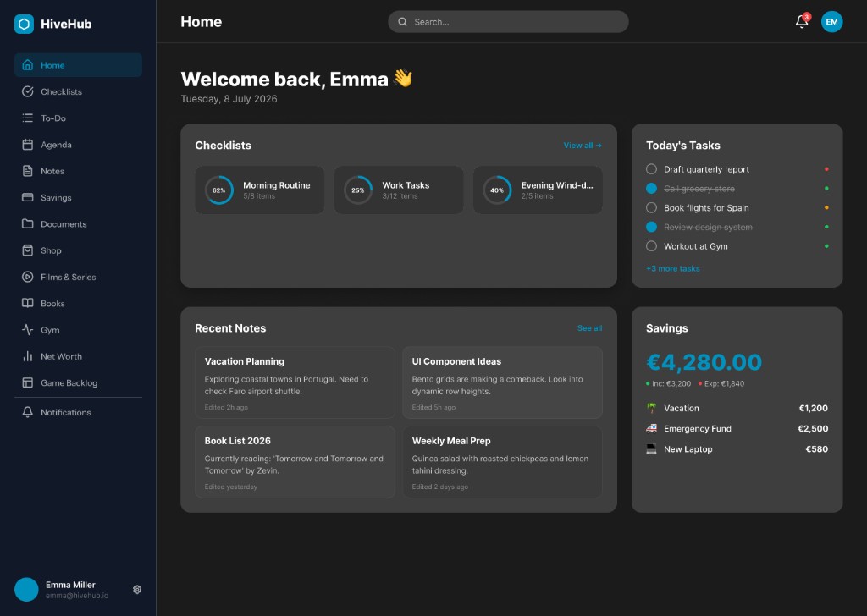Click the Net Worth bar chart icon
Image resolution: width=867 pixels, height=616 pixels.
[x=28, y=356]
